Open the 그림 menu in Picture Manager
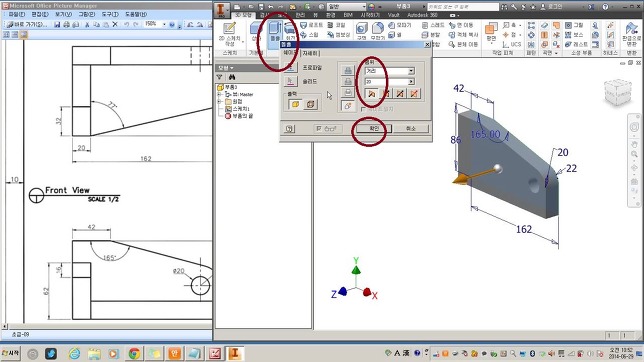The width and height of the screenshot is (644, 362). click(86, 14)
